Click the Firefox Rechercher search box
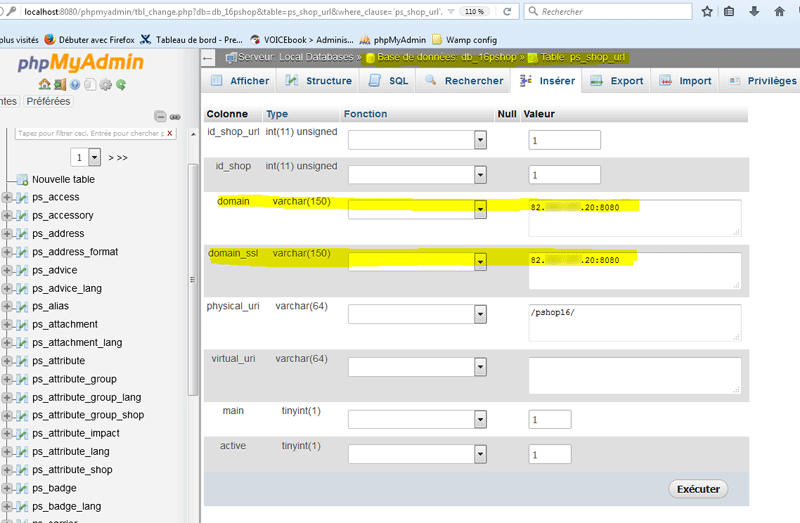Screen dimensions: 800x523 (x=608, y=11)
